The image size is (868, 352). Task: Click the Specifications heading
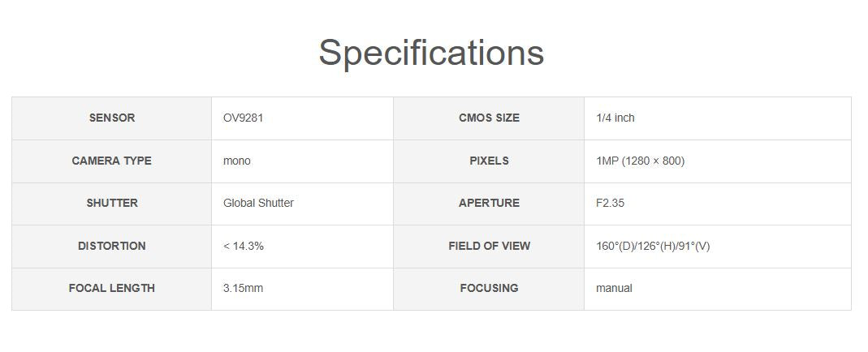pos(431,53)
